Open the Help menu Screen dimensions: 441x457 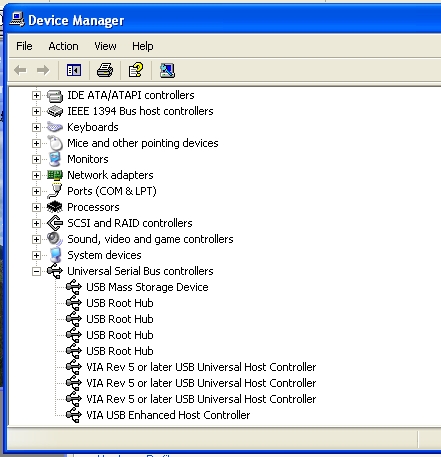tap(143, 46)
